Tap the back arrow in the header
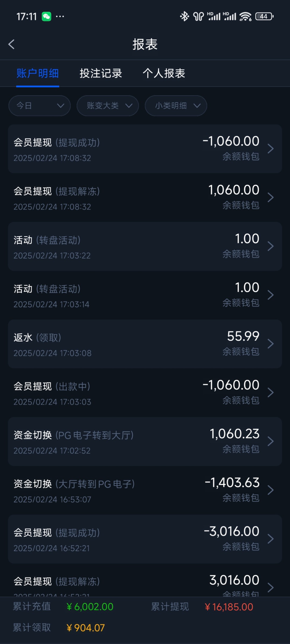 tap(12, 44)
